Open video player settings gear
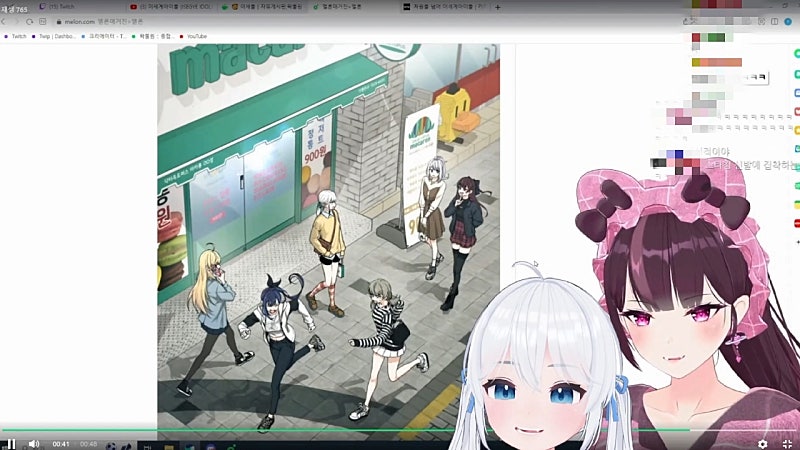This screenshot has width=800, height=450. [762, 444]
